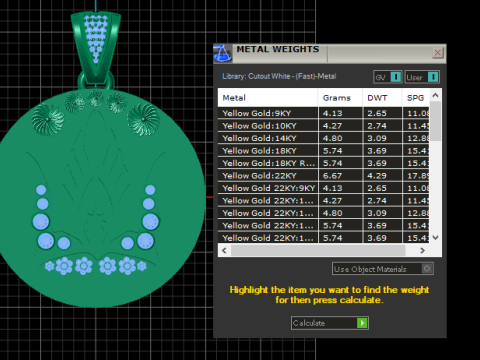Click the 4.80 grams for 14KY
This screenshot has width=480, height=360.
click(332, 138)
